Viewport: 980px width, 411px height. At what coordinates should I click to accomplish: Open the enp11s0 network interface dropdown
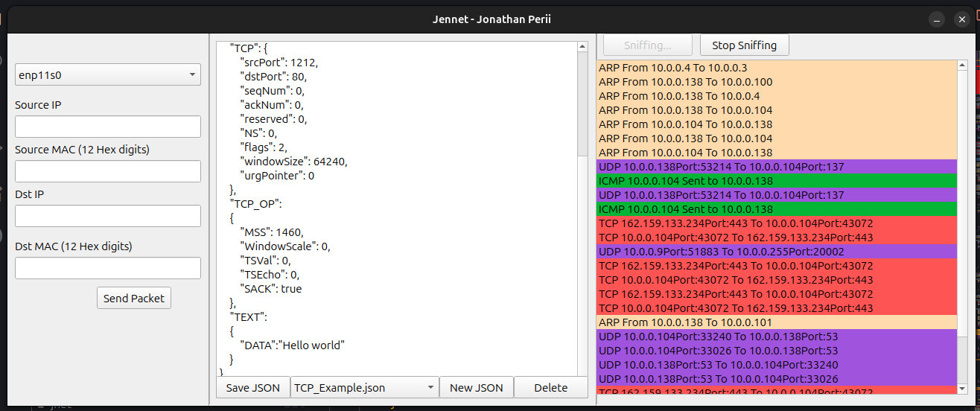tap(108, 74)
